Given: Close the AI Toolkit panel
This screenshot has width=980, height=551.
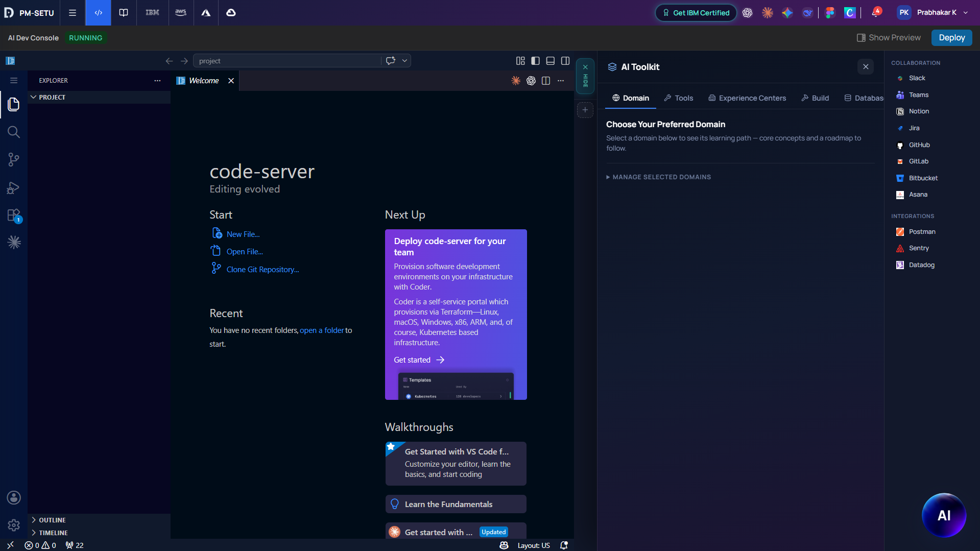Looking at the screenshot, I should point(866,67).
